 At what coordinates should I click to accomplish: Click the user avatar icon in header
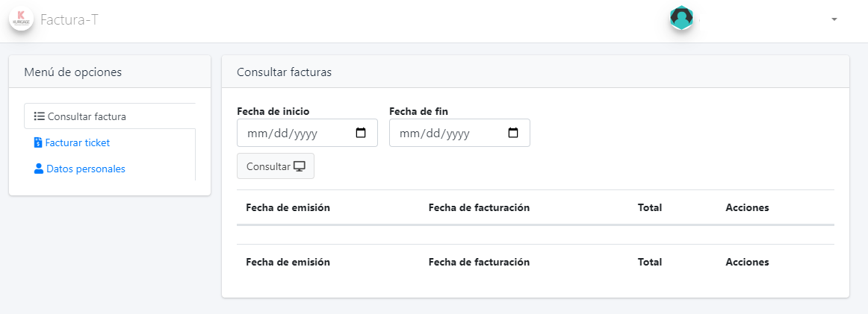click(x=681, y=19)
